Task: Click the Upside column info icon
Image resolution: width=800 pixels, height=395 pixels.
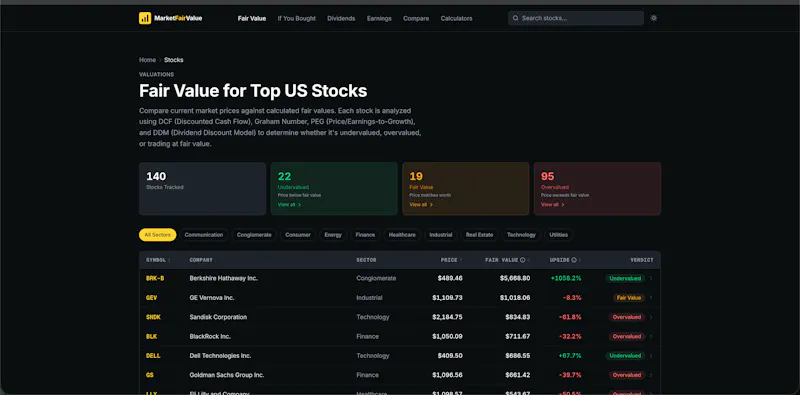Action: 574,260
